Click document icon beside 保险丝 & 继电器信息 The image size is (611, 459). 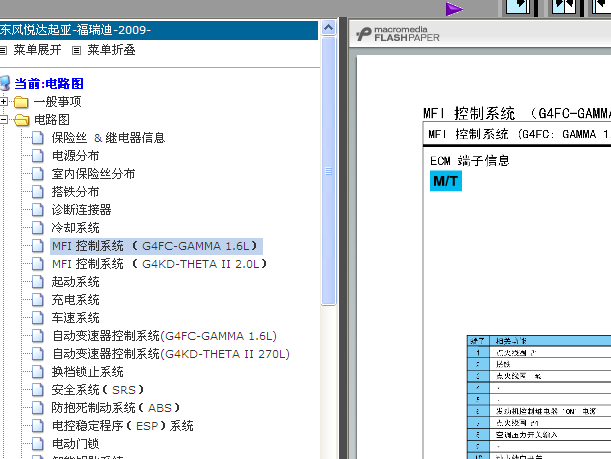click(x=38, y=138)
